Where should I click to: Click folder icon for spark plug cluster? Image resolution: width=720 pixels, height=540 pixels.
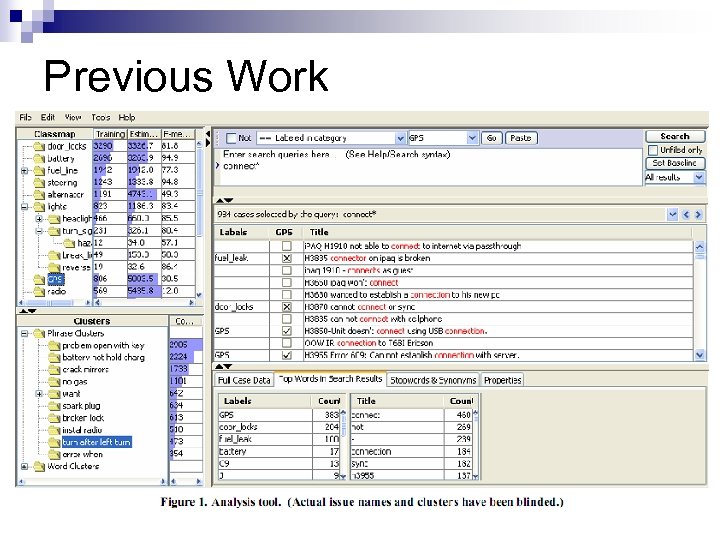pyautogui.click(x=55, y=405)
